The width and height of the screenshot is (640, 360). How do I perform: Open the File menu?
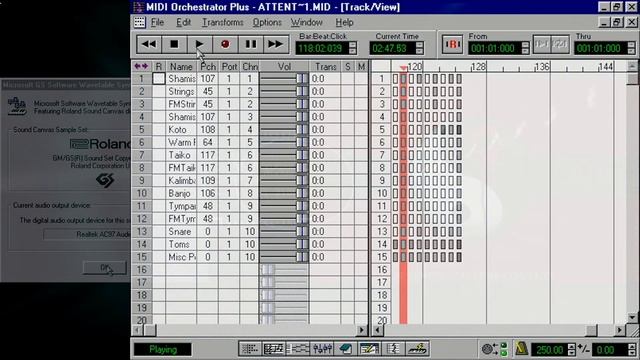[x=157, y=22]
